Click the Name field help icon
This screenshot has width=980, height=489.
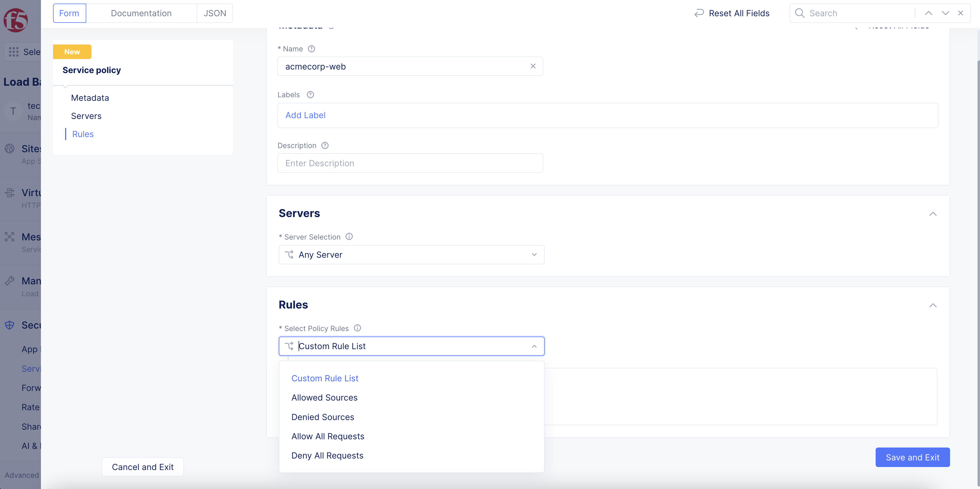coord(311,49)
